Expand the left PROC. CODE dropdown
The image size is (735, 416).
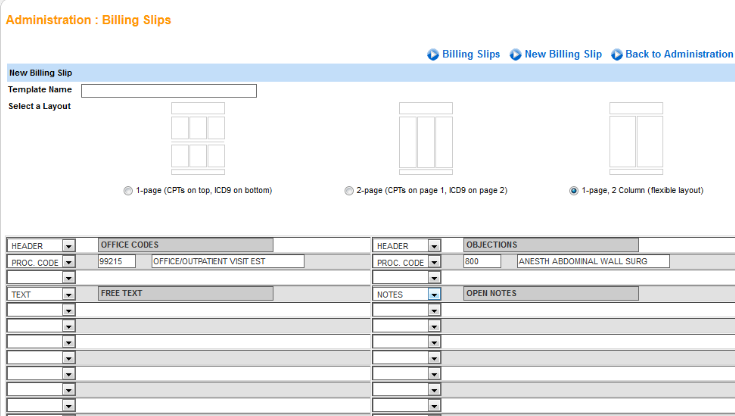(68, 262)
